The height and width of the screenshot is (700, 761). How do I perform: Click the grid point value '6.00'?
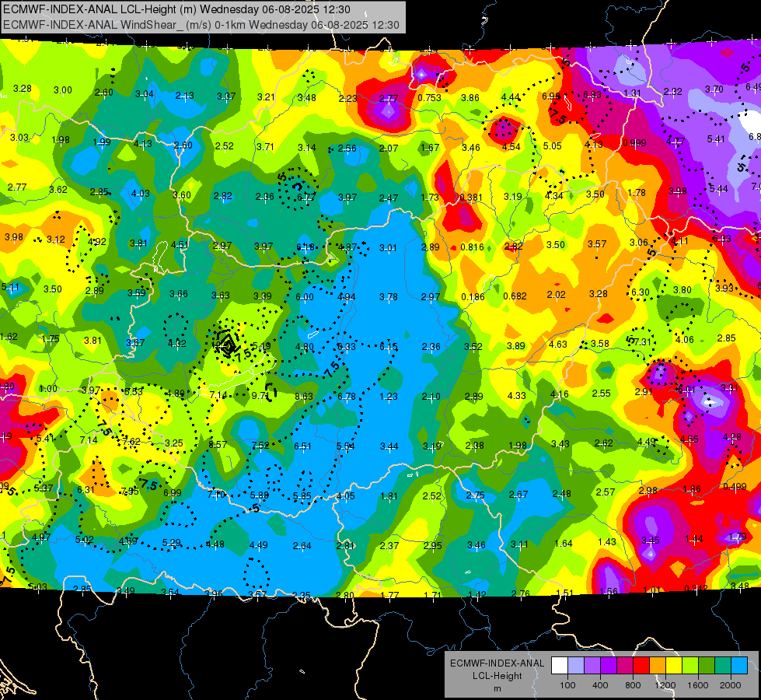coord(304,297)
